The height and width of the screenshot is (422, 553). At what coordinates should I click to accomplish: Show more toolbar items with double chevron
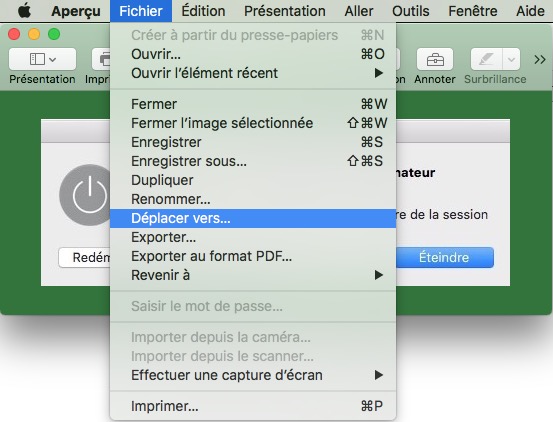540,60
